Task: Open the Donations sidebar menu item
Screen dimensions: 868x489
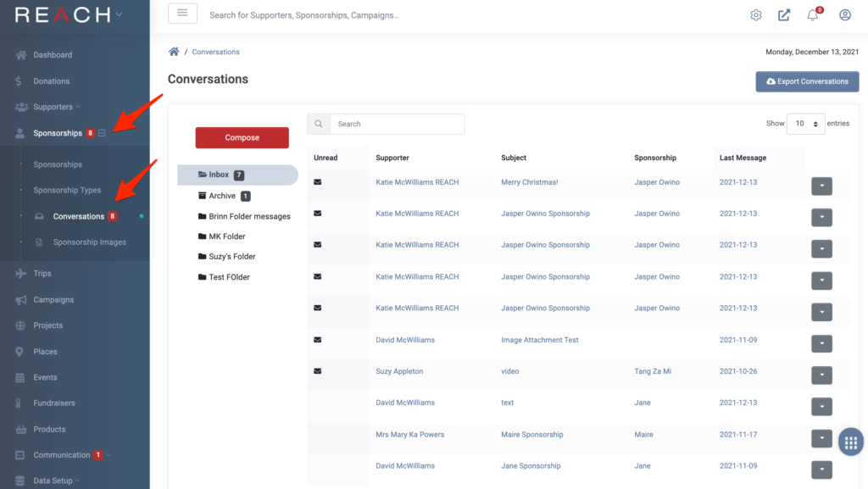Action: coord(51,81)
